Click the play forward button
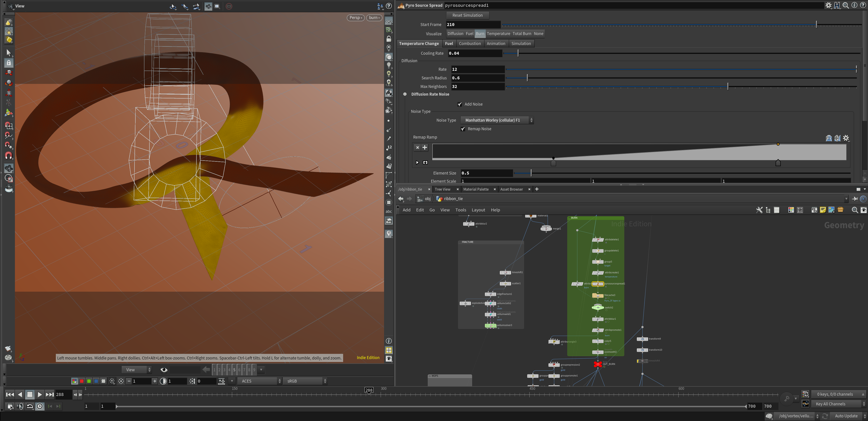 pyautogui.click(x=39, y=394)
